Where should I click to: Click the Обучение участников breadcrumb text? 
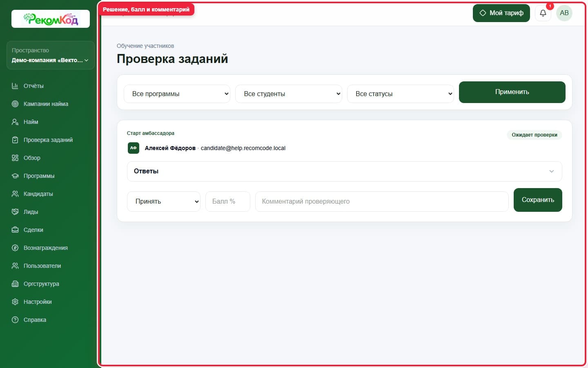pyautogui.click(x=145, y=46)
